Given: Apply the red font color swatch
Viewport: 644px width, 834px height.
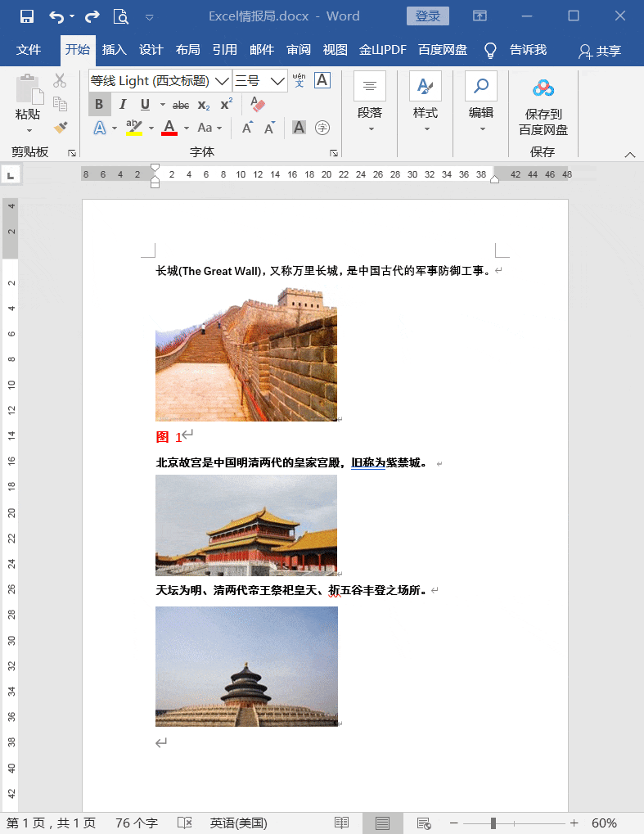Looking at the screenshot, I should point(169,128).
